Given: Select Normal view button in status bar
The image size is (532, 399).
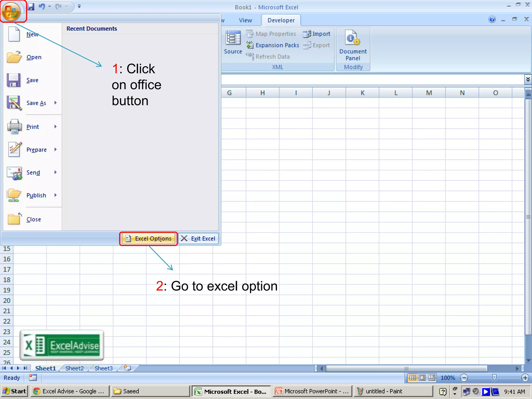Looking at the screenshot, I should pyautogui.click(x=413, y=378).
